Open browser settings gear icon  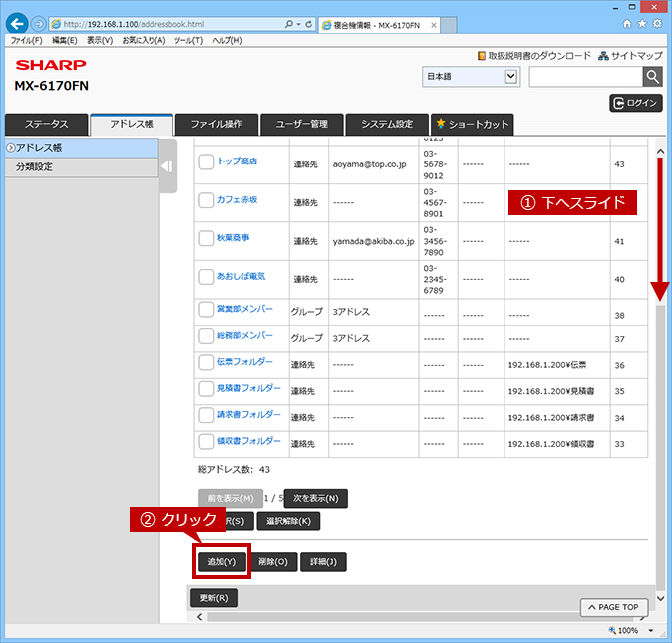coord(657,24)
